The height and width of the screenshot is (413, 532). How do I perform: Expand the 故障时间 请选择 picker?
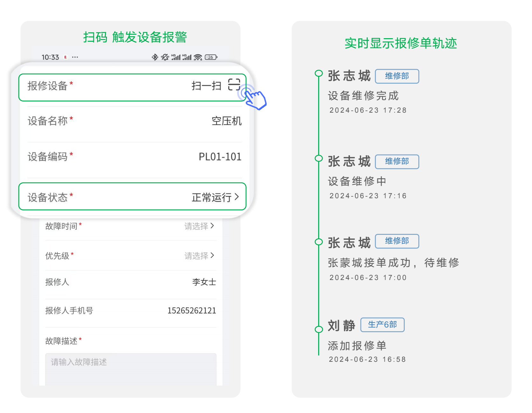tap(199, 226)
